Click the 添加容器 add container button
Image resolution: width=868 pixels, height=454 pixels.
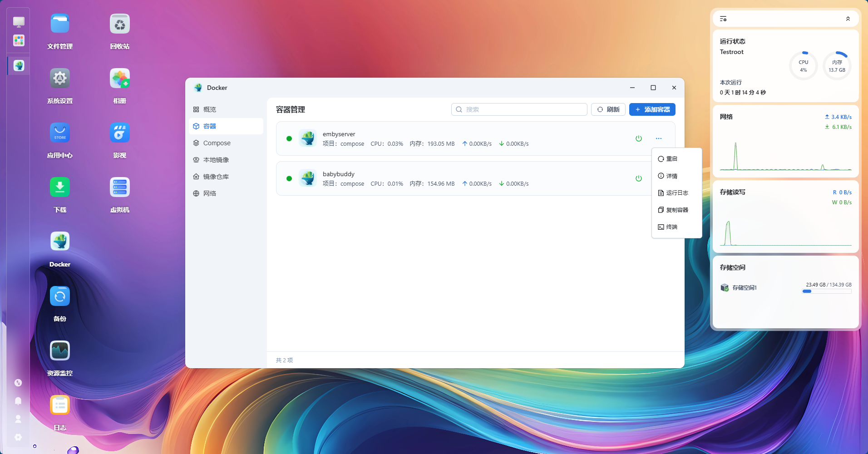click(x=652, y=109)
